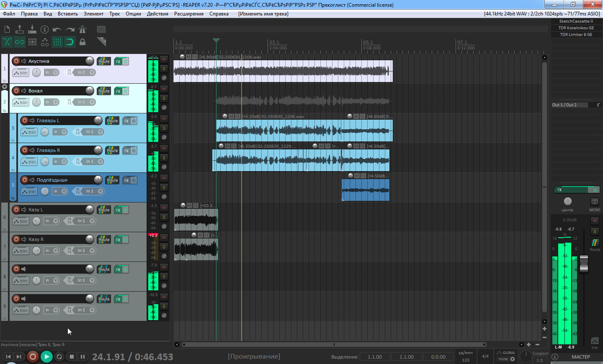Click the master volume fader
This screenshot has height=364, width=603.
[584, 264]
